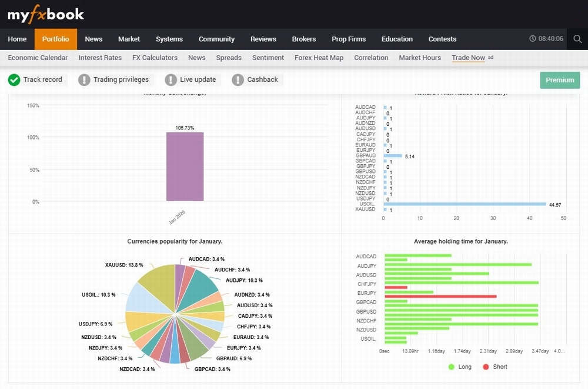Click the Premium button
This screenshot has height=389, width=588.
coord(560,80)
